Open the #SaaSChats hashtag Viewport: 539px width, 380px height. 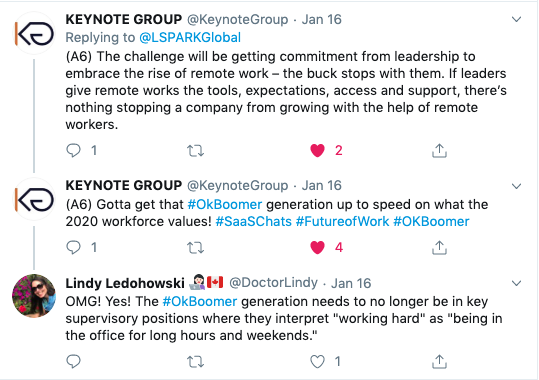253,221
